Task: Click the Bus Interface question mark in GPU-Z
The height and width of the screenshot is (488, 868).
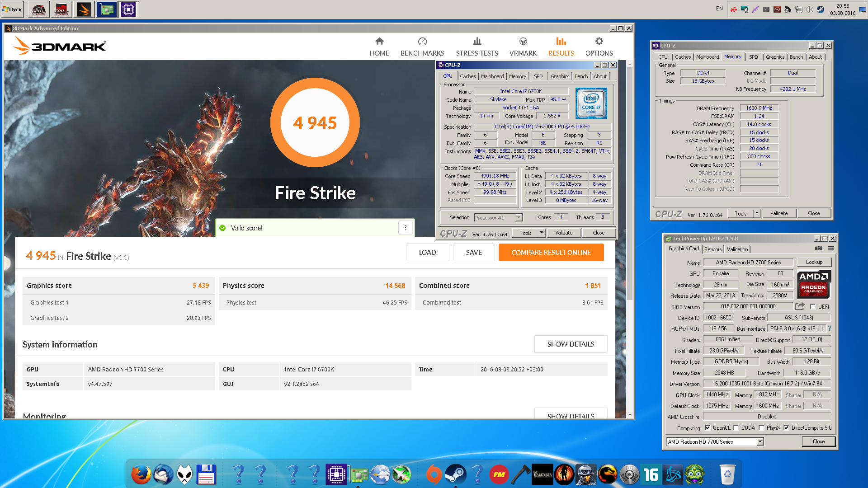Action: pos(830,328)
